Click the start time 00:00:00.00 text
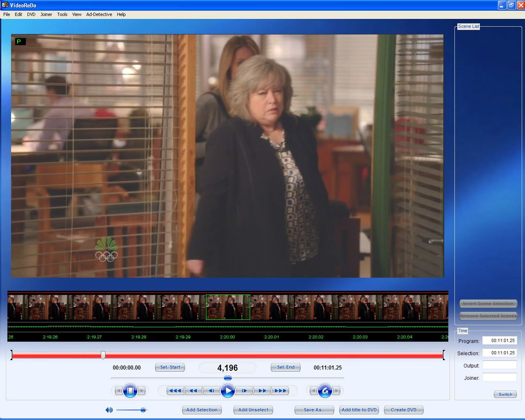Image resolution: width=525 pixels, height=420 pixels. coord(127,368)
